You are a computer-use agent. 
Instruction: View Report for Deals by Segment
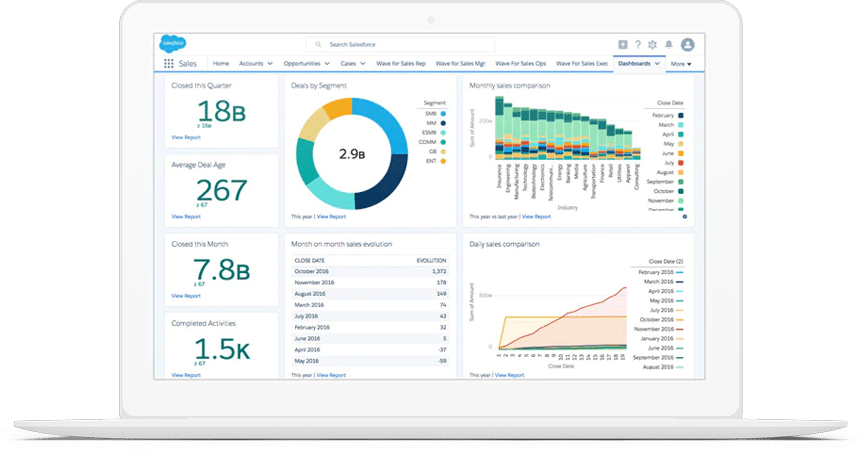click(x=331, y=216)
